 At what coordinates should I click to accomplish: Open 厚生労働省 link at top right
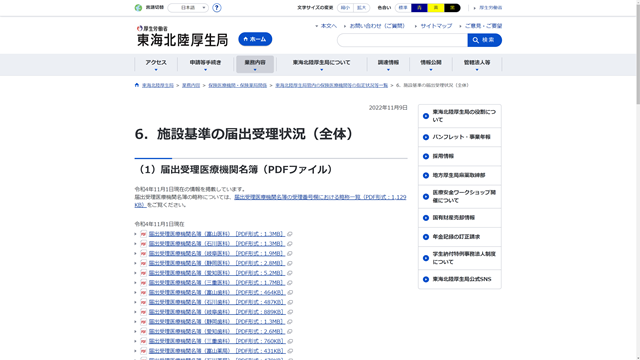coord(491,8)
